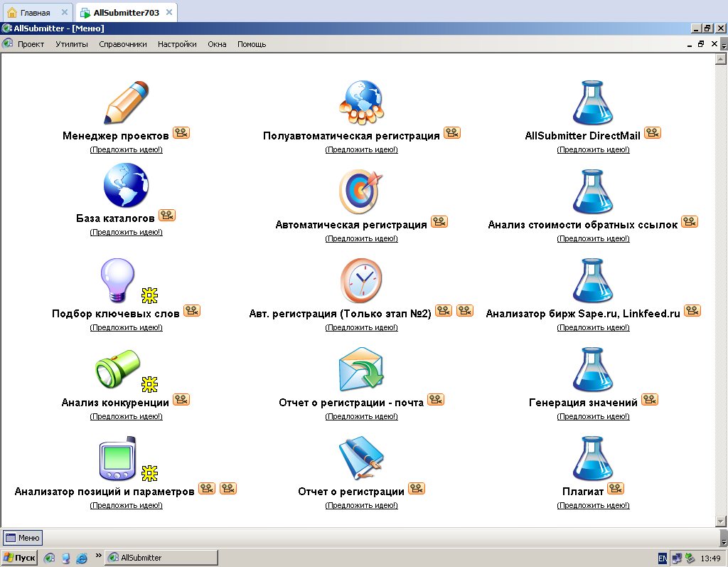Select the AllSubmitter703 tab

pos(127,13)
